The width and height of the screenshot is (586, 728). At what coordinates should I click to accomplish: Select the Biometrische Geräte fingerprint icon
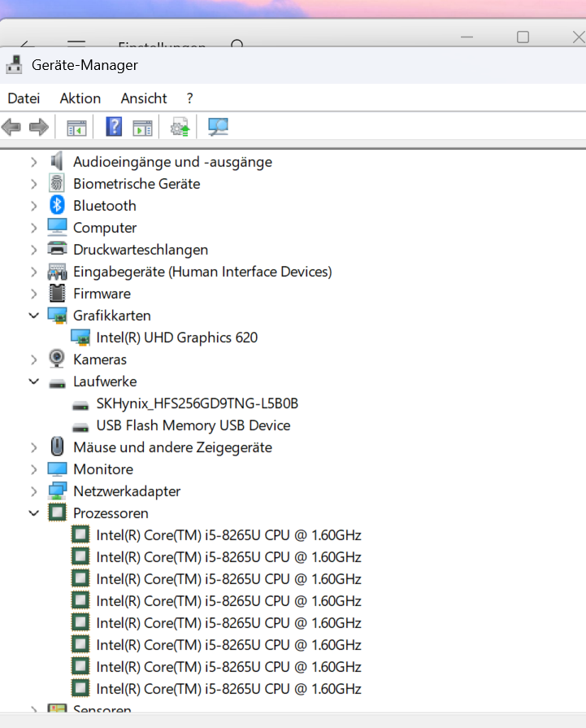coord(57,183)
